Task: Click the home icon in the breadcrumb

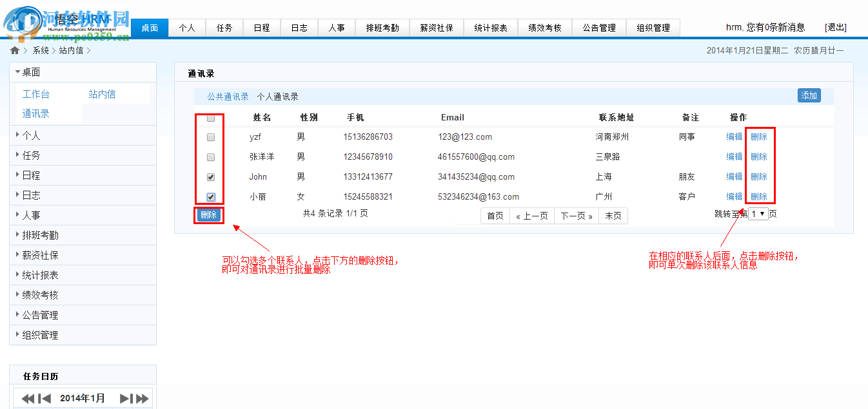Action: [14, 50]
